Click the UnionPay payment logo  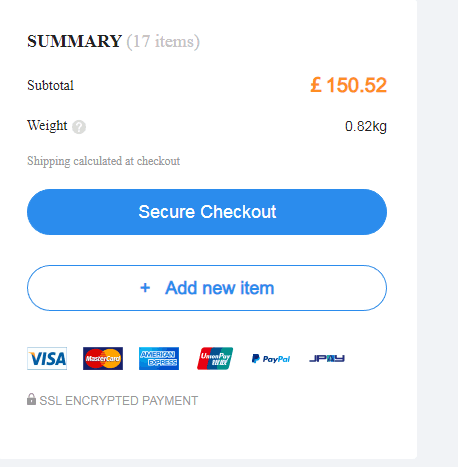[215, 359]
